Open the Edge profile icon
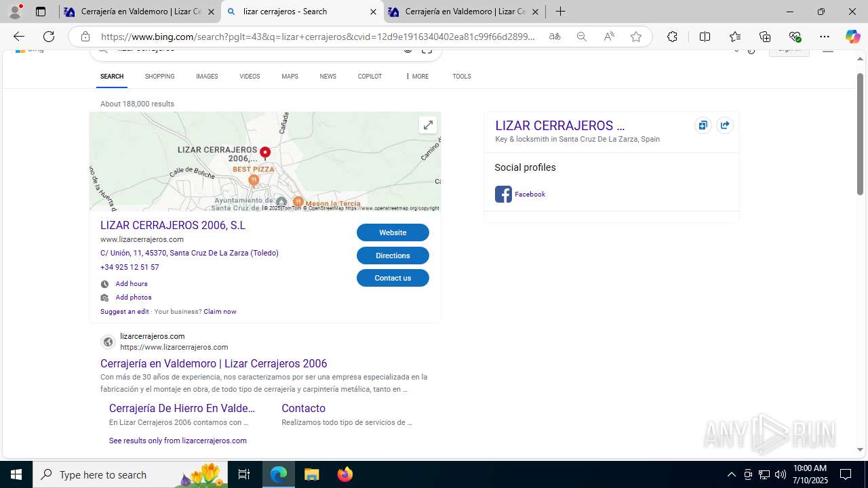Viewport: 868px width, 488px height. tap(15, 12)
